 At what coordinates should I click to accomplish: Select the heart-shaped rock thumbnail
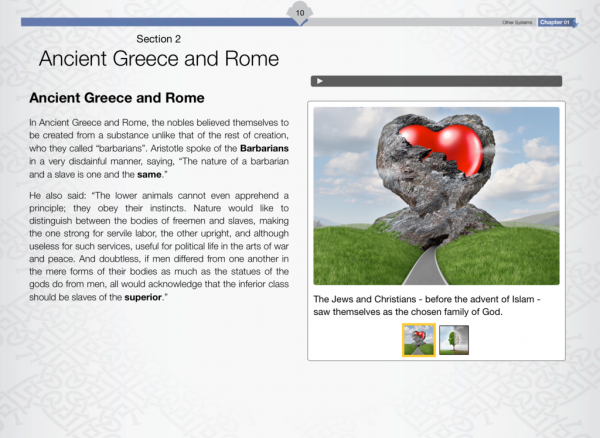coord(418,341)
